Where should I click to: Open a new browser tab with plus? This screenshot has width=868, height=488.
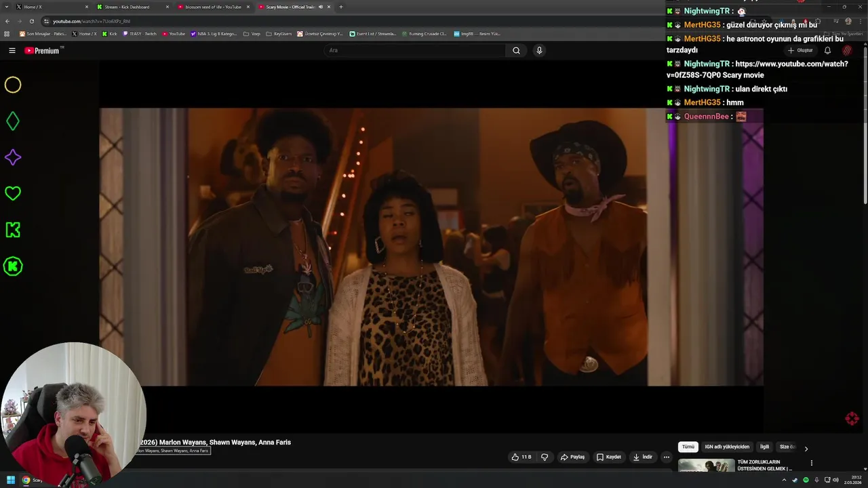tap(340, 7)
